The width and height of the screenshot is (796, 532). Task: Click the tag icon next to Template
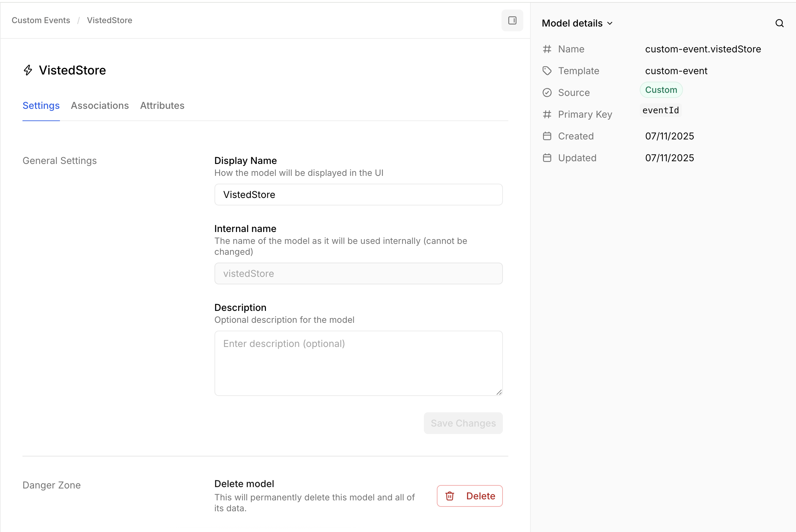tap(547, 71)
